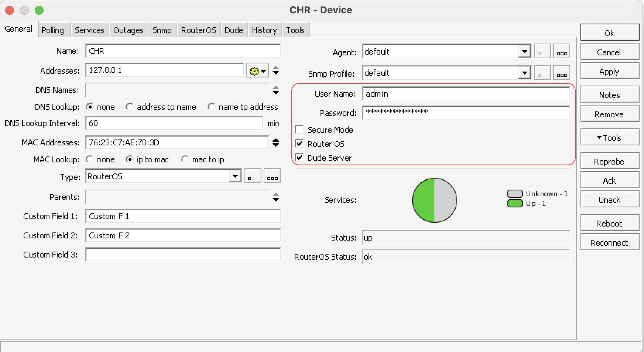The height and width of the screenshot is (352, 644).
Task: Open the list (ooo) button beside the Agent dropdown
Action: coord(562,51)
